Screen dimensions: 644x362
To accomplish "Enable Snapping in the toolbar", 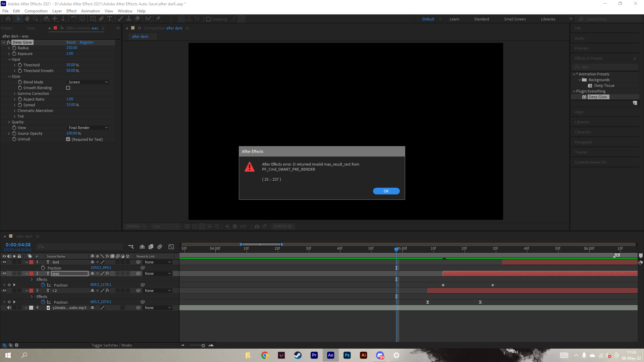I will pos(208,19).
